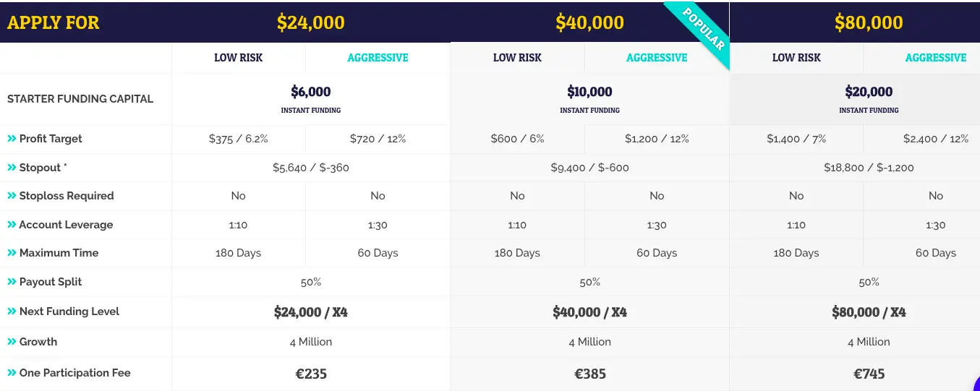The width and height of the screenshot is (980, 391).
Task: Click the chevron icon beside Payout Split
Action: click(12, 282)
